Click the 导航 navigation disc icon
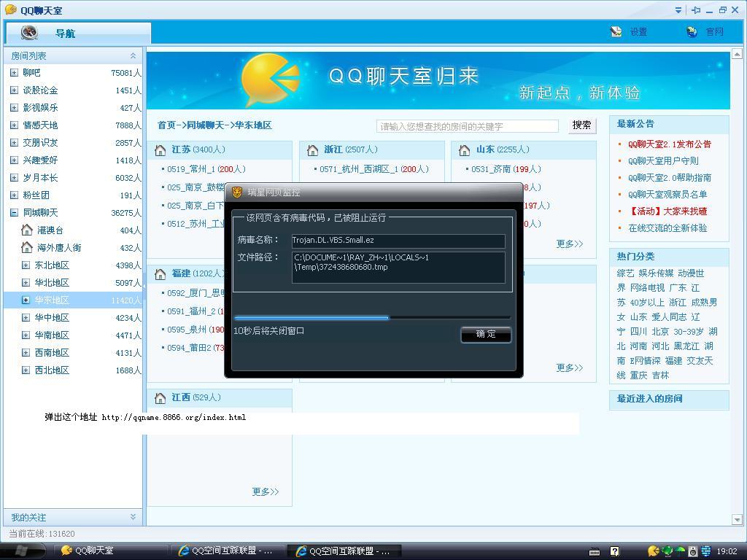 click(x=29, y=32)
